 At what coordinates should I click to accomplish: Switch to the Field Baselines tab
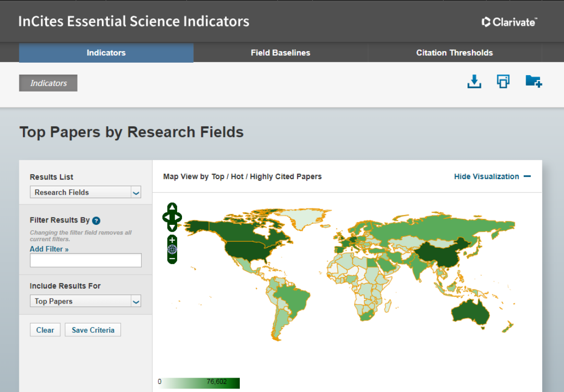point(281,53)
